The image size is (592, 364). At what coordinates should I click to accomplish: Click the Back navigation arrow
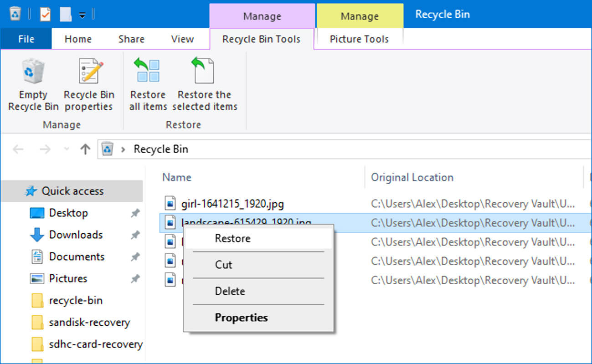point(18,149)
